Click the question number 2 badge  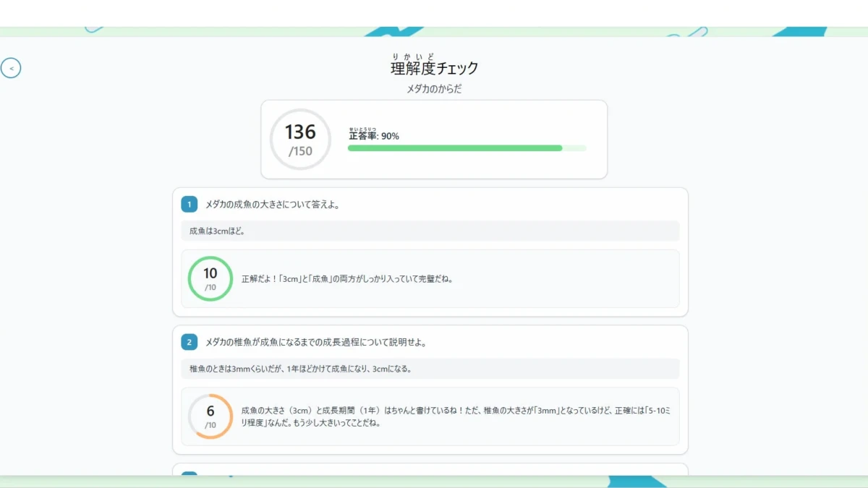(190, 342)
